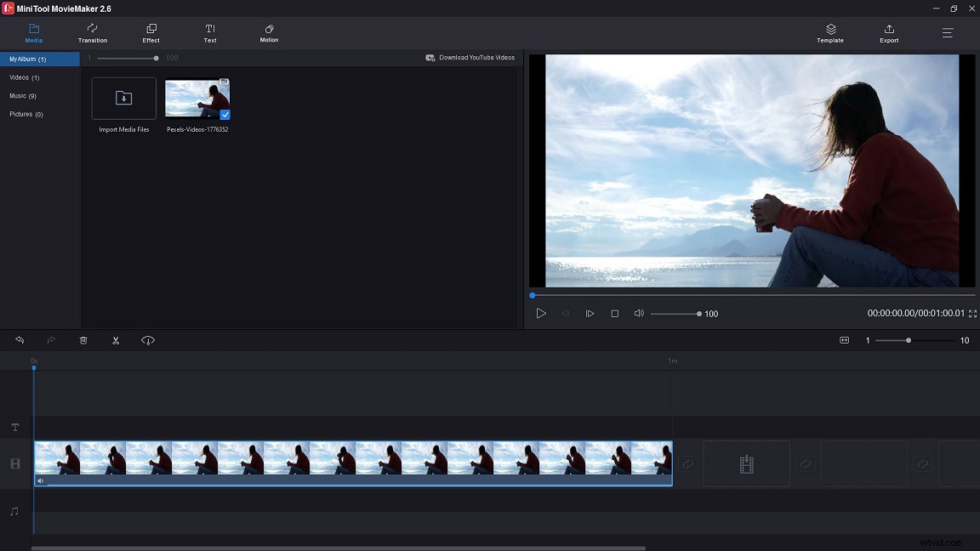The width and height of the screenshot is (980, 551).
Task: Click the preview playback progress bar
Action: [x=753, y=296]
